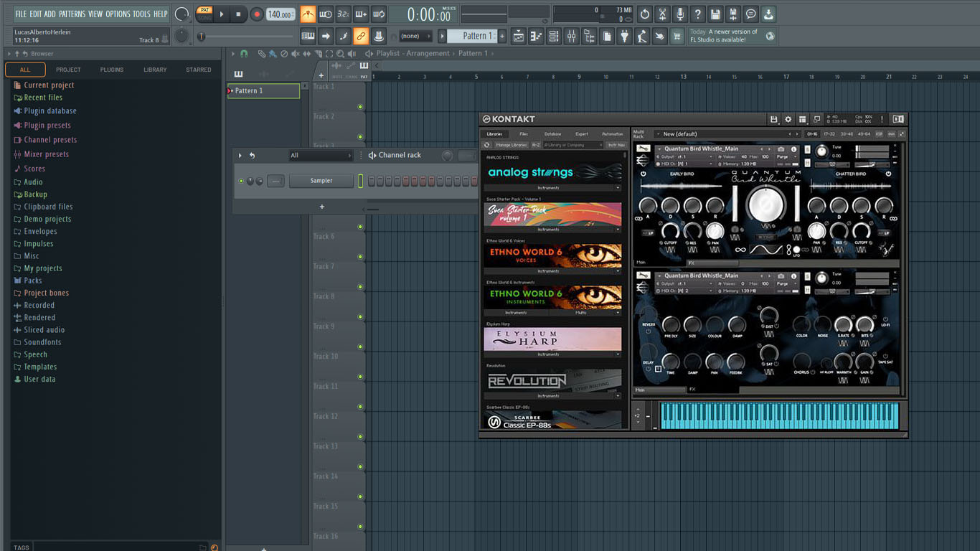Click the Stop transport button
The width and height of the screenshot is (980, 551).
coord(239,14)
